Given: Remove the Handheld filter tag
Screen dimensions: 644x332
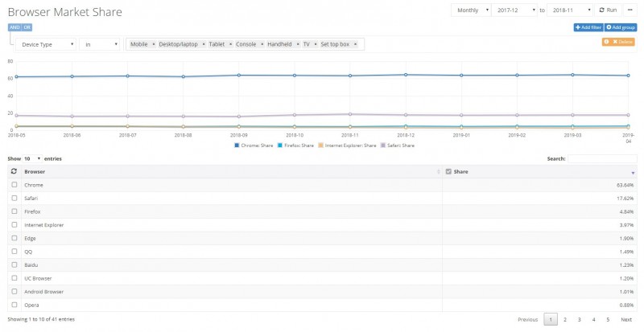Looking at the screenshot, I should click(298, 44).
